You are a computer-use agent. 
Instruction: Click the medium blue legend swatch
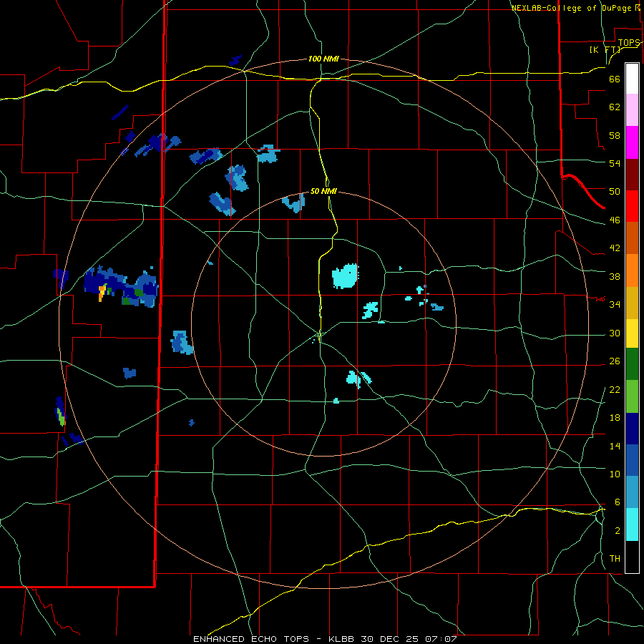[632, 460]
